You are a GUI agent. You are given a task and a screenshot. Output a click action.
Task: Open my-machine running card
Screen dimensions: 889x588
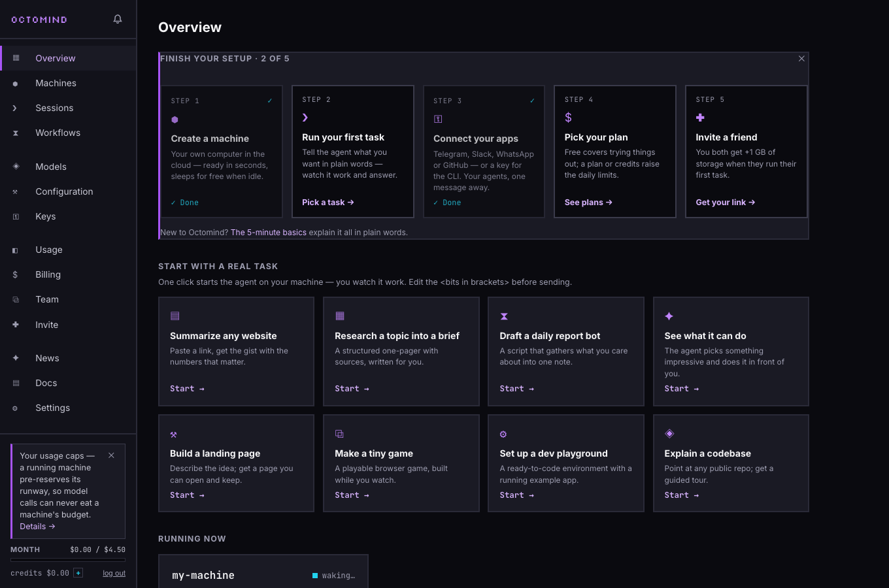pyautogui.click(x=263, y=572)
